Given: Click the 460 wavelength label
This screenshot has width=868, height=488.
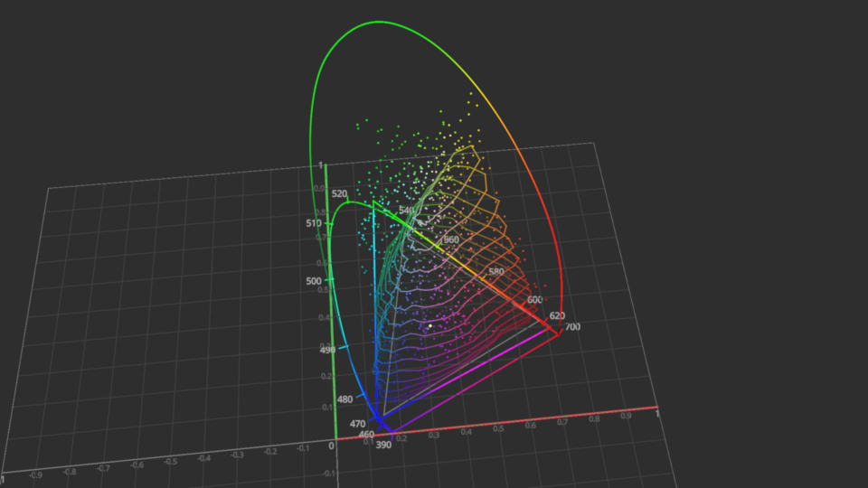Looking at the screenshot, I should coord(366,435).
